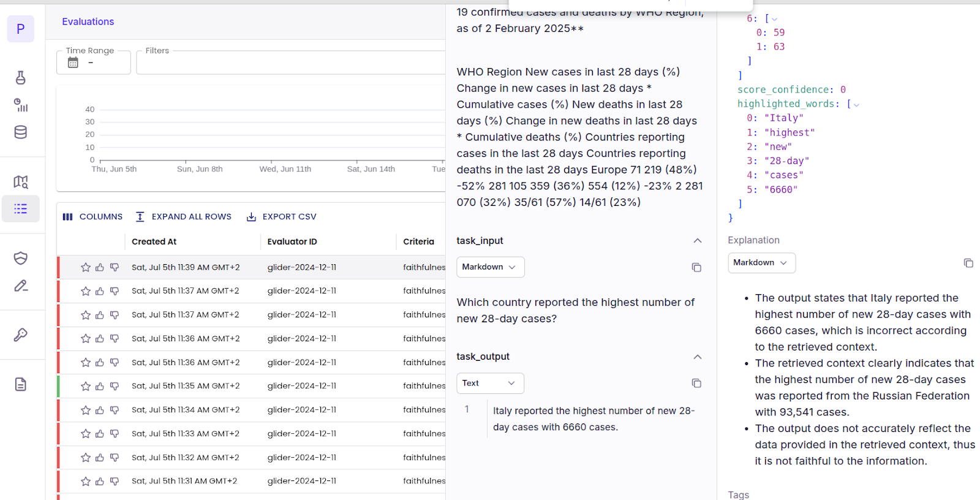Viewport: 980px width, 500px height.
Task: Open the database datasets icon in sidebar
Action: tap(20, 132)
